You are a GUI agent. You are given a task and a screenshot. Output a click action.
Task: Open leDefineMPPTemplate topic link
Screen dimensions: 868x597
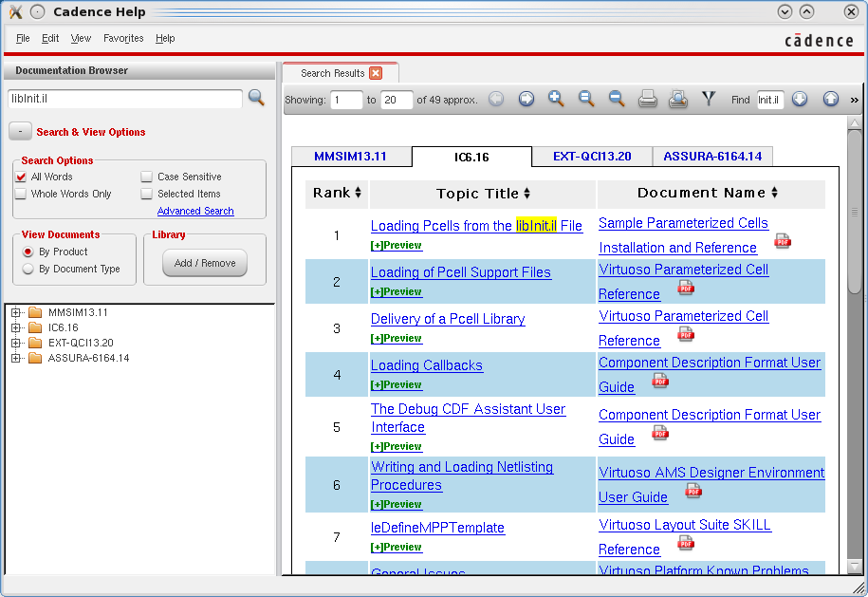point(437,528)
